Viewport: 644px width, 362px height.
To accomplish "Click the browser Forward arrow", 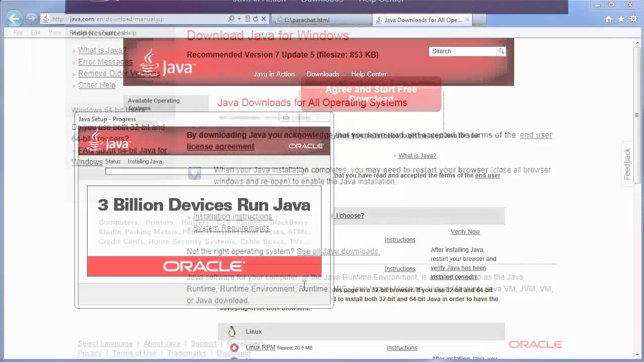I will click(32, 19).
